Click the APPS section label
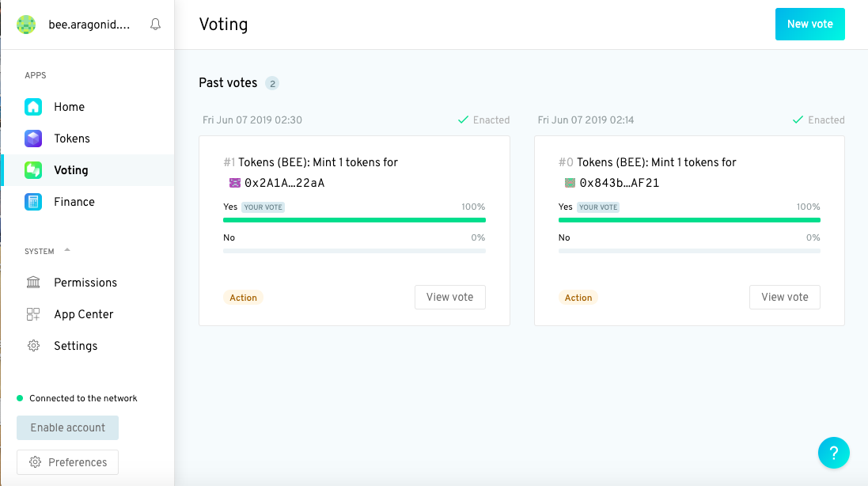868x486 pixels. coord(36,75)
